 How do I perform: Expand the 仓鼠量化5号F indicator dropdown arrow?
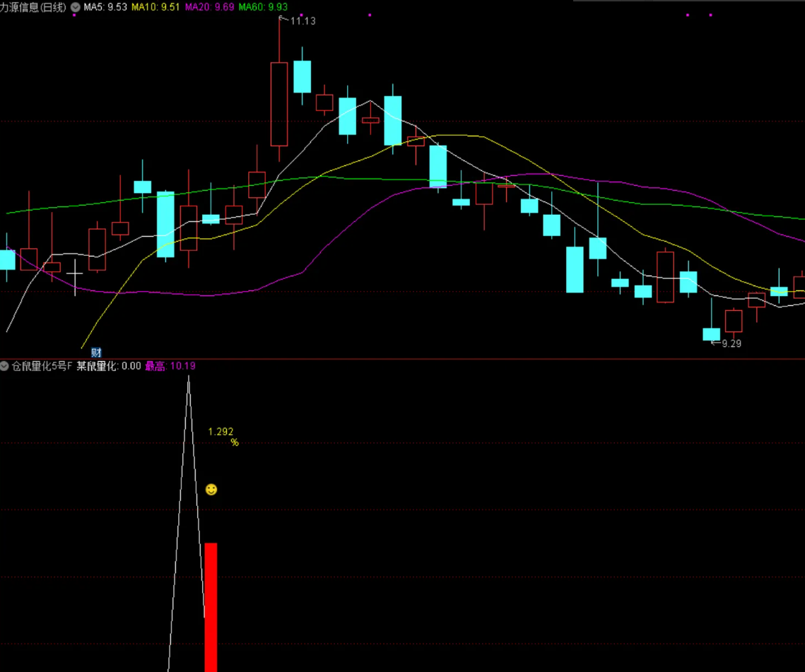click(5, 366)
